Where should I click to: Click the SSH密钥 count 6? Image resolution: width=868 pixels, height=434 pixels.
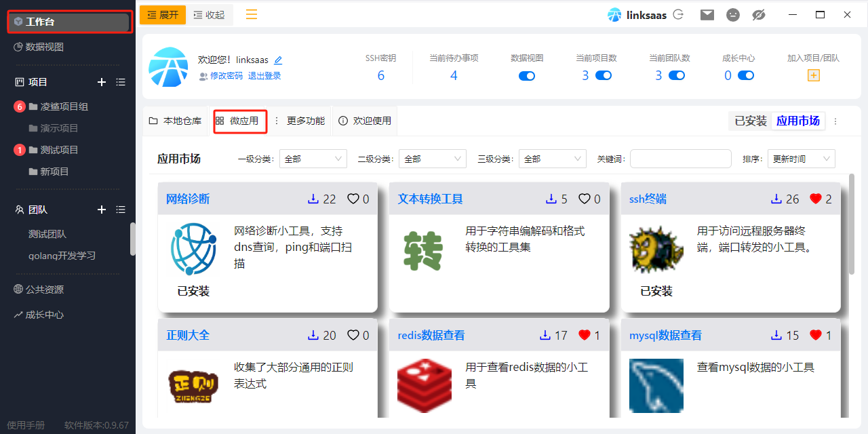click(x=381, y=75)
